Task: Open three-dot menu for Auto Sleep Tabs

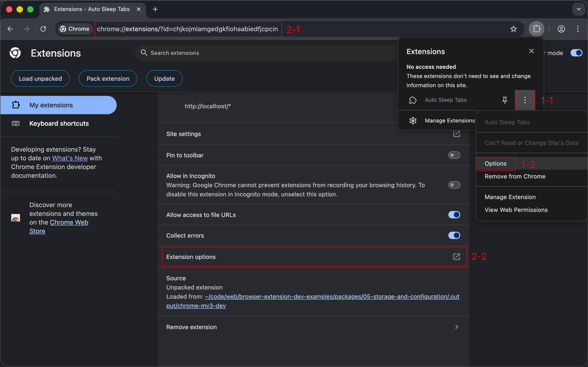Action: click(x=525, y=100)
